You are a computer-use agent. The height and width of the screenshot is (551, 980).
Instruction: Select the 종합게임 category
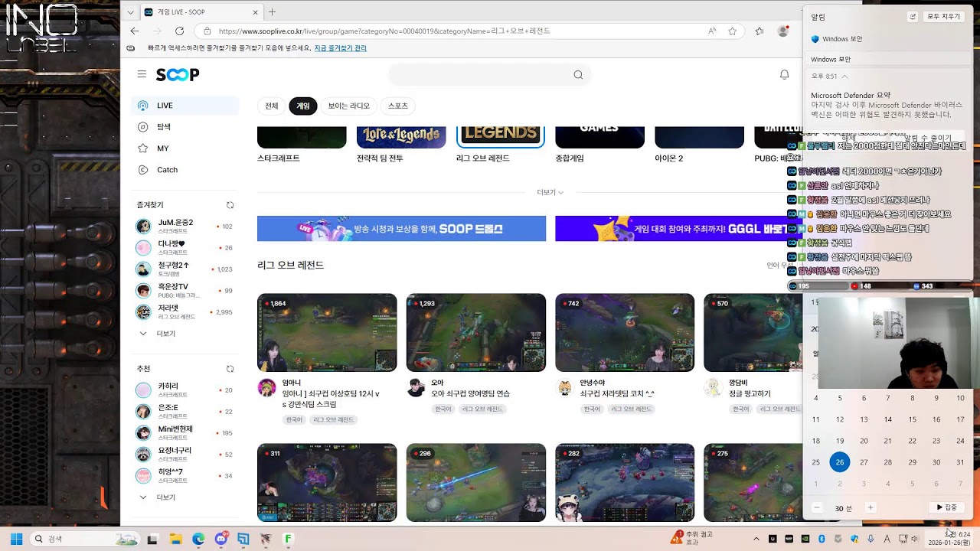pos(599,145)
